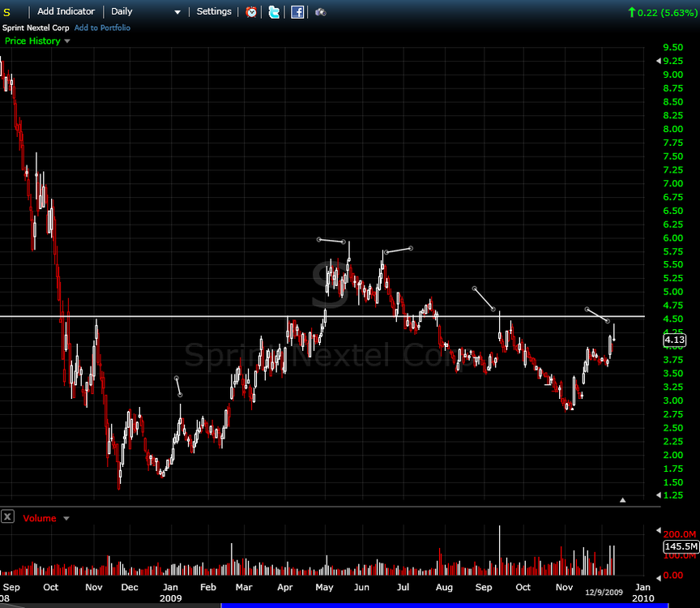
Task: Share the chart via the Facebook icon
Action: (x=297, y=12)
